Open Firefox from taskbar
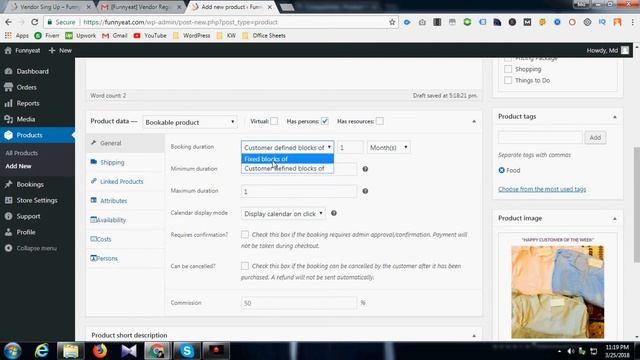 (99, 351)
